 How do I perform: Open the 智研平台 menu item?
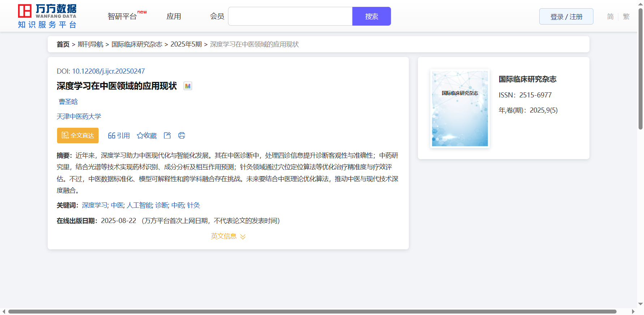coord(122,17)
